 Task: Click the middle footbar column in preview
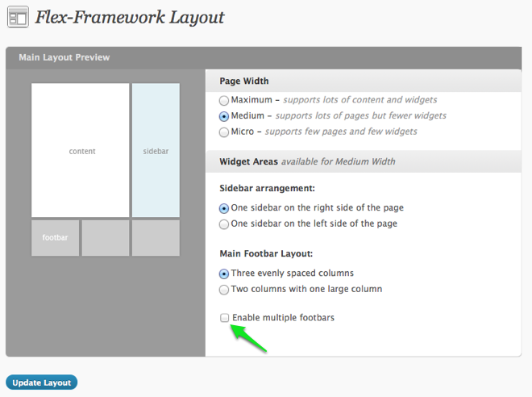[106, 238]
